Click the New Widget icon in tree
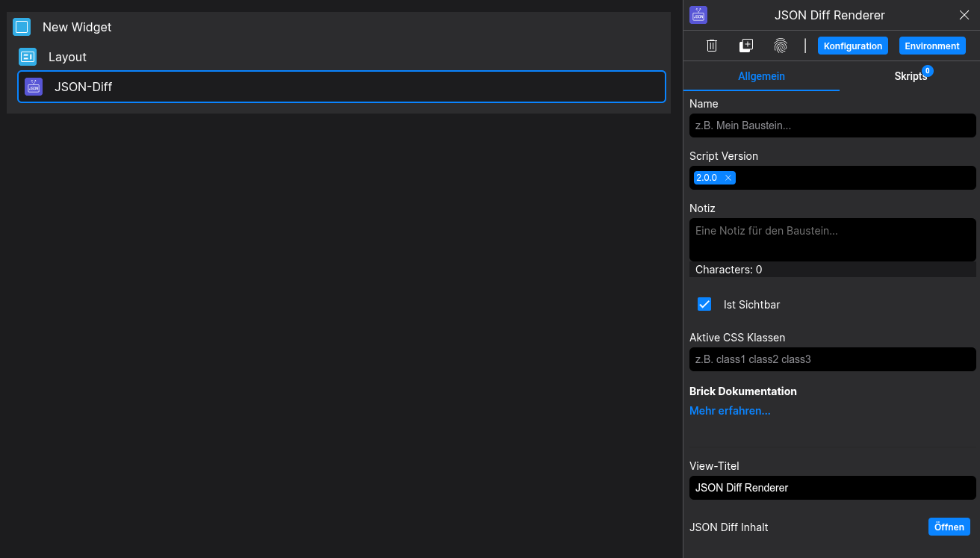Screen dimensions: 980x558 [x=22, y=27]
